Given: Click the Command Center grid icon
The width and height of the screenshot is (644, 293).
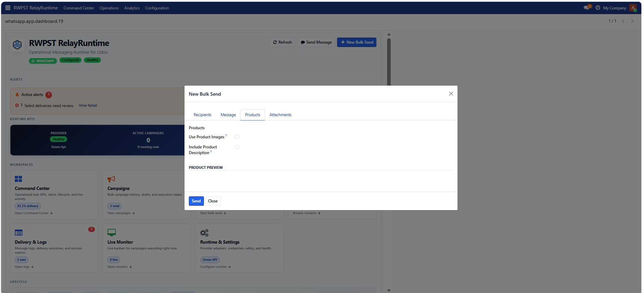Looking at the screenshot, I should tap(18, 179).
